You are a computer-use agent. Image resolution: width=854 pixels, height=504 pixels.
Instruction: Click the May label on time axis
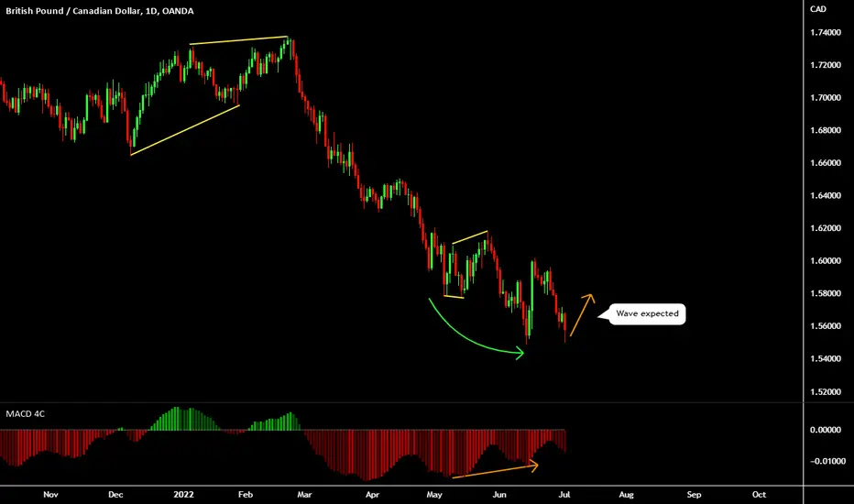[434, 495]
